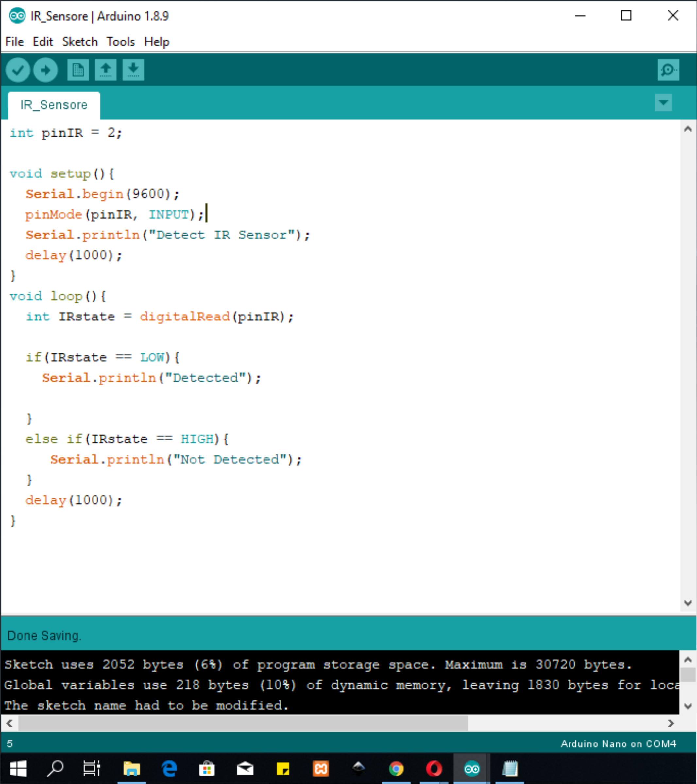Open Opera browser from the taskbar
The image size is (697, 784).
point(434,768)
